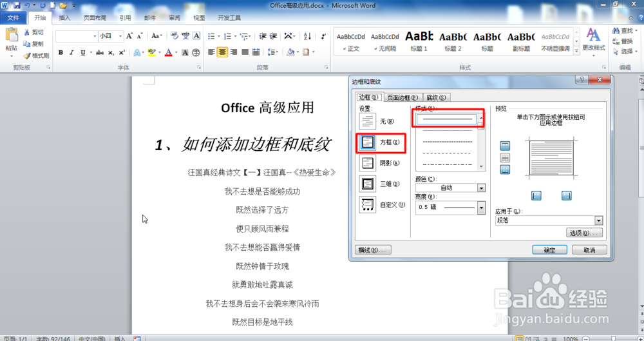The image size is (644, 341).
Task: Click the 确定 (OK) button
Action: (549, 250)
